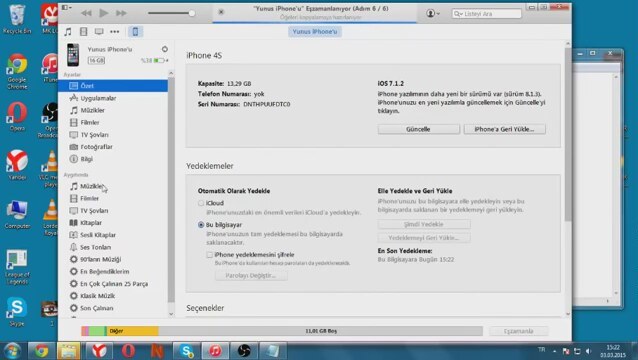This screenshot has height=360, width=638.
Task: Open En Çok Çalınan 25 Parça playlist
Action: 113,284
